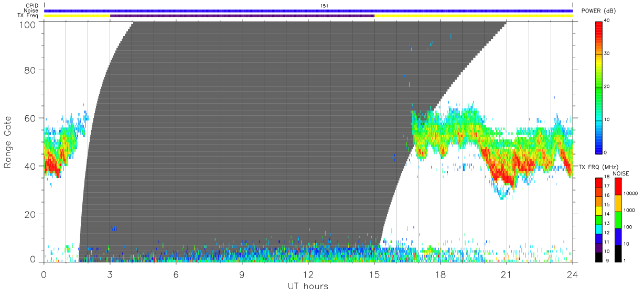
Task: Click the Noise label at top left
Action: coord(31,10)
